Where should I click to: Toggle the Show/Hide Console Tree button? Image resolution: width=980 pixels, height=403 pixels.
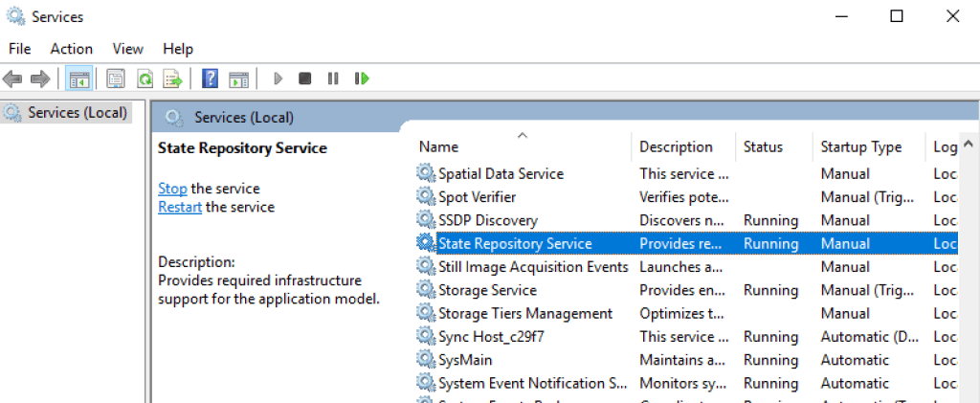[79, 78]
